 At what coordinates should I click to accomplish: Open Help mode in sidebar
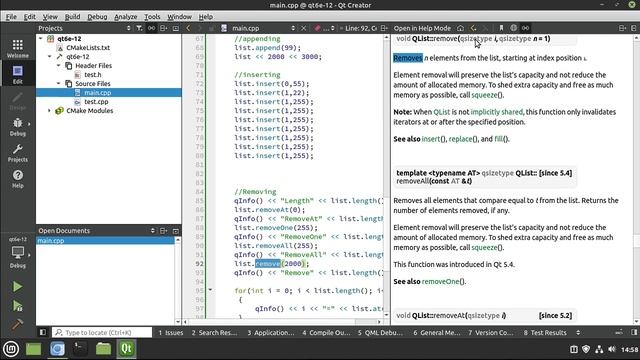click(x=18, y=179)
